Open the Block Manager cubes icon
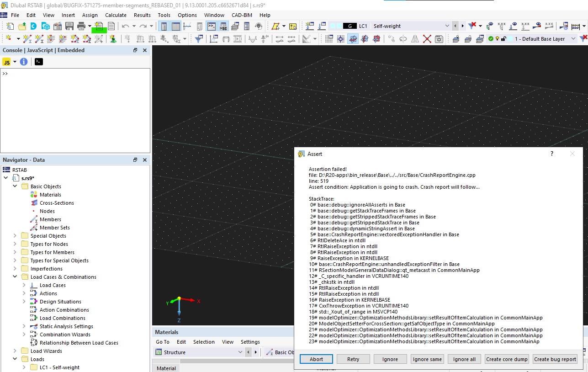Screen dimensions: 588x372 click(46, 26)
